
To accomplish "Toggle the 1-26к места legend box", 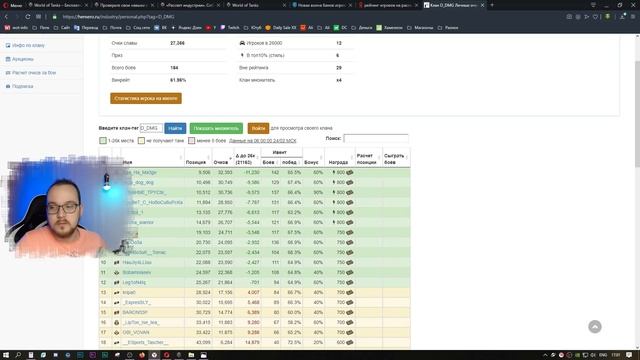I will 103,140.
